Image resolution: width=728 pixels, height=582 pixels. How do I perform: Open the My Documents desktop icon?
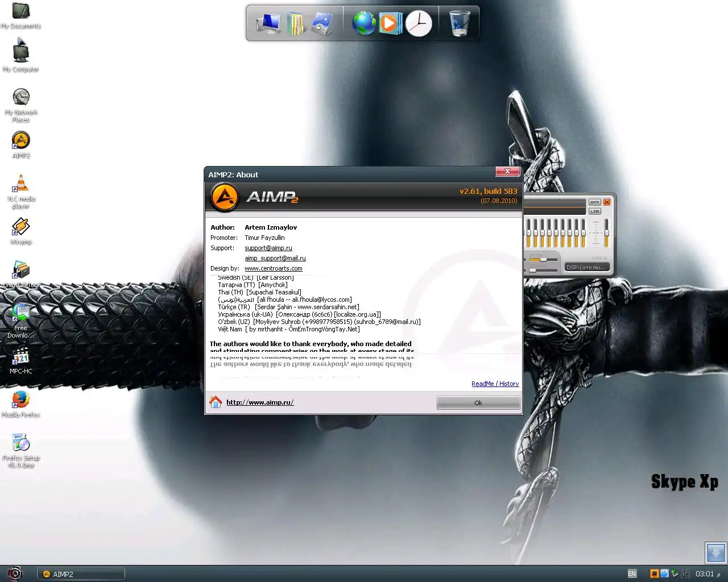pos(21,15)
